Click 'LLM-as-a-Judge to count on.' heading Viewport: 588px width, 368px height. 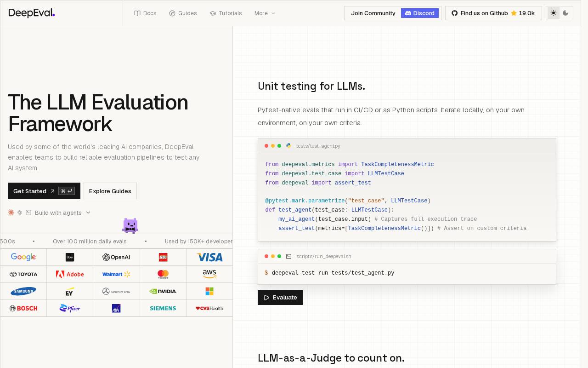click(331, 358)
